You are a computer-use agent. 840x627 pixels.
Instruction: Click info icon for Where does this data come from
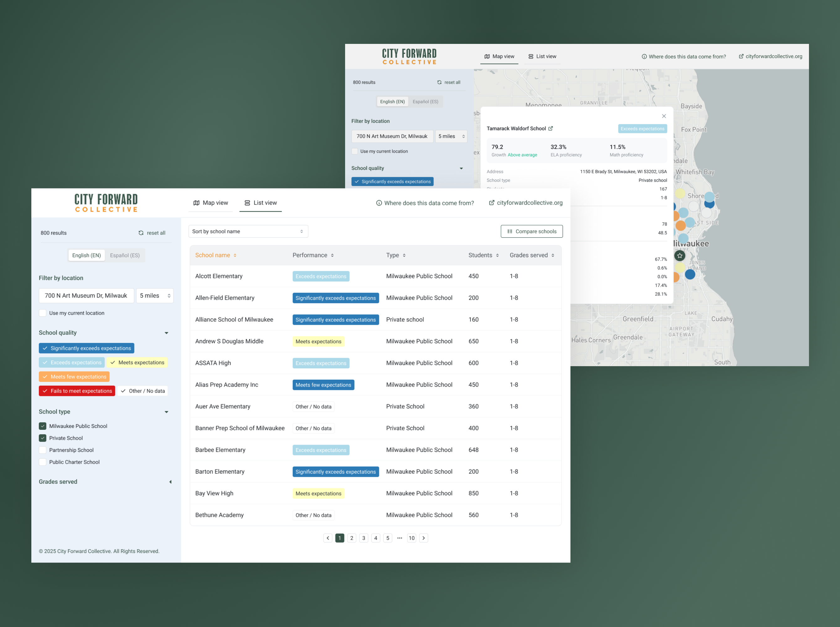click(379, 203)
